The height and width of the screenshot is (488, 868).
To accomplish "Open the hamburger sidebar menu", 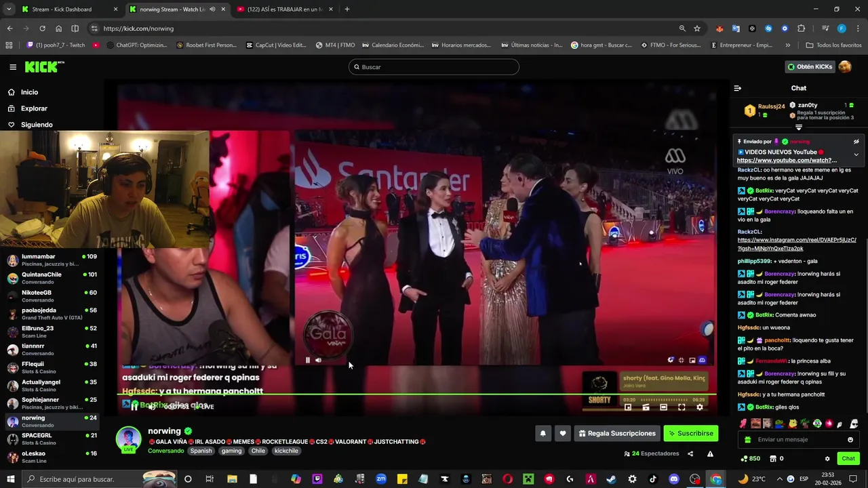I will coord(13,67).
